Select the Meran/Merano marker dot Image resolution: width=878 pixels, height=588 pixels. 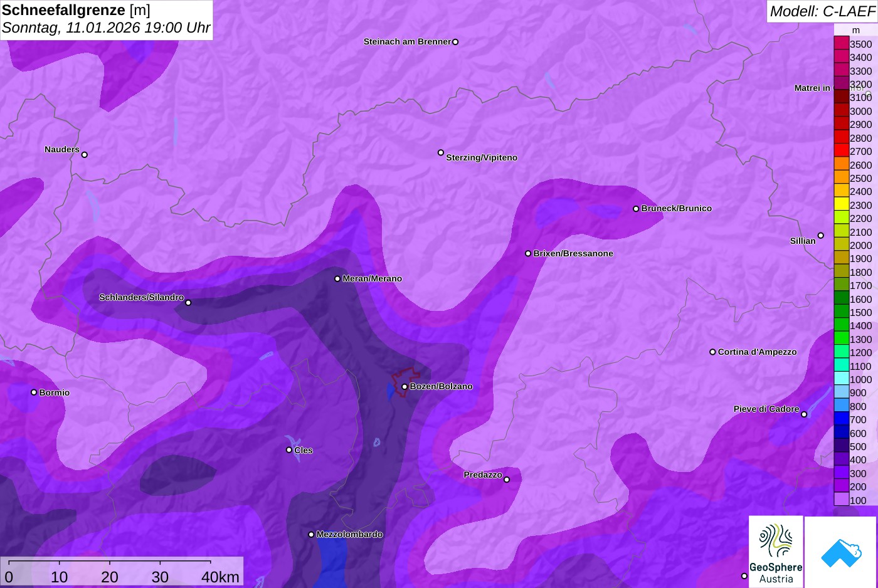337,279
